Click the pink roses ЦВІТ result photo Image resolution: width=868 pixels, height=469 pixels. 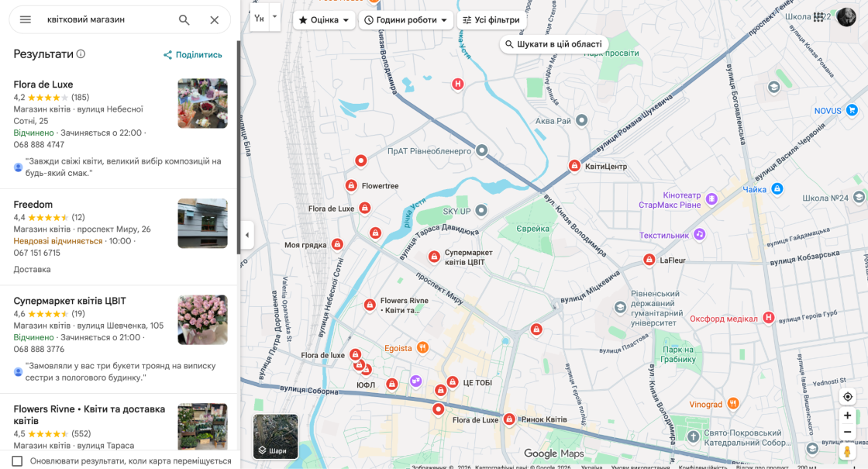(x=202, y=320)
